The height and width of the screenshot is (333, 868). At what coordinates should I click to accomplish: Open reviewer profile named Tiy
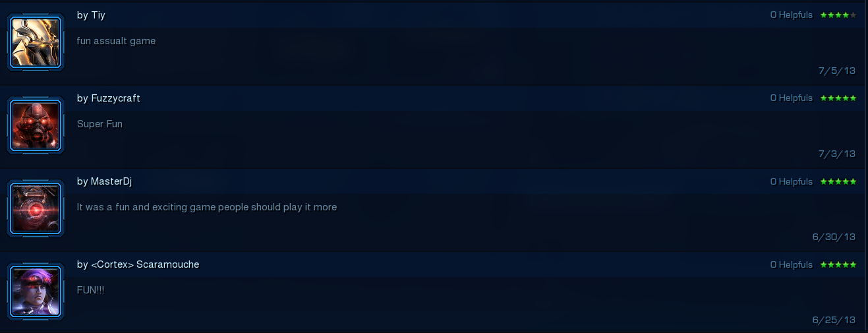pos(98,15)
